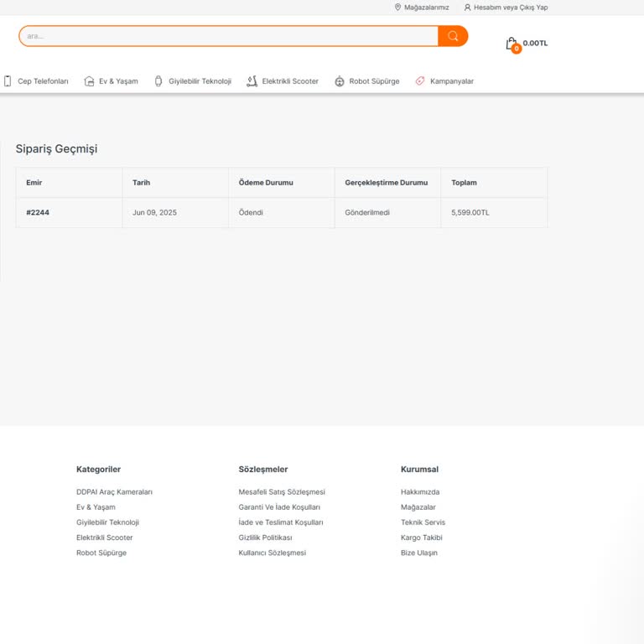
Task: Open Mesafeli Satış Sözleşmesi footer link
Action: pos(281,492)
